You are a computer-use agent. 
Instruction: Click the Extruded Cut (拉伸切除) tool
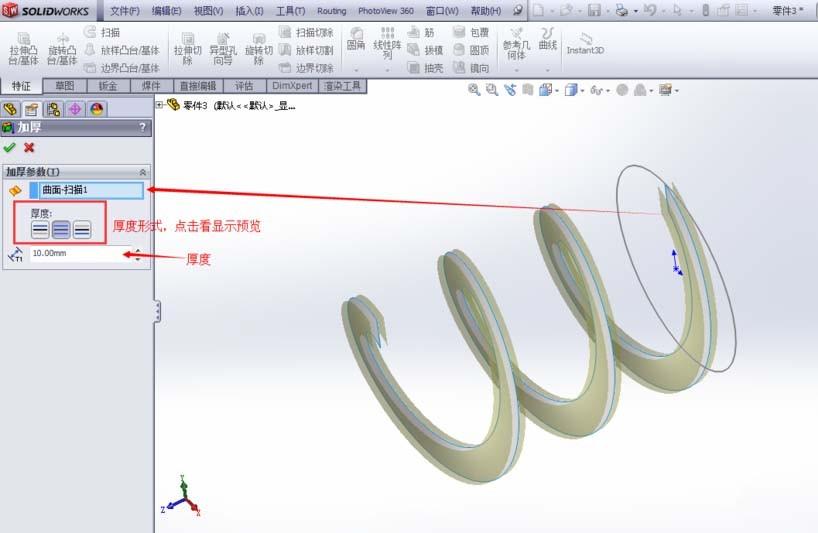click(x=187, y=49)
